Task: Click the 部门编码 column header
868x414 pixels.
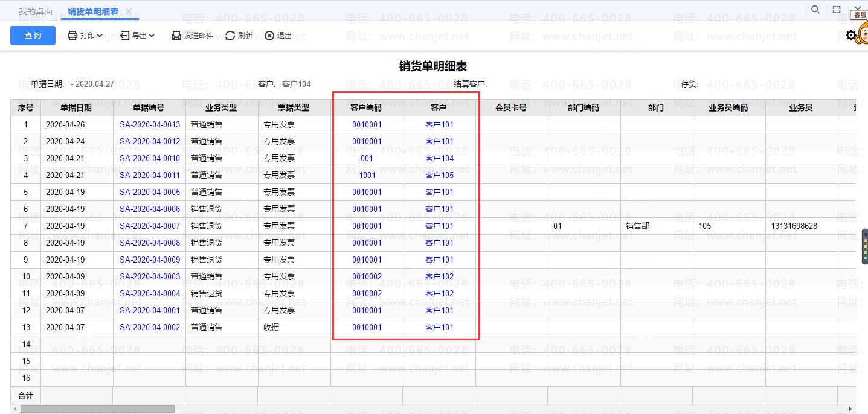Action: pyautogui.click(x=583, y=108)
